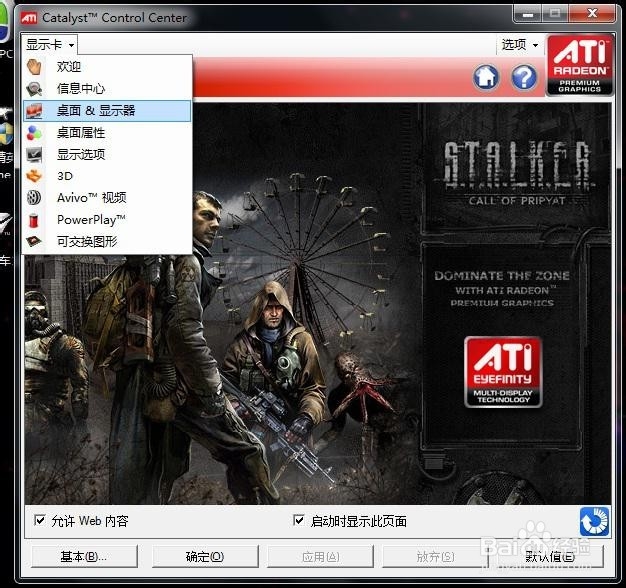Click the ATI Radeon Premium Graphics logo
The width and height of the screenshot is (626, 588).
point(580,65)
